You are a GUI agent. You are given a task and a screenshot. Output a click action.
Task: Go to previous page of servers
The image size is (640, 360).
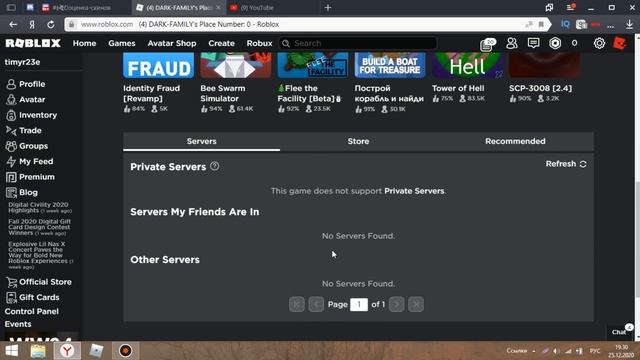316,304
